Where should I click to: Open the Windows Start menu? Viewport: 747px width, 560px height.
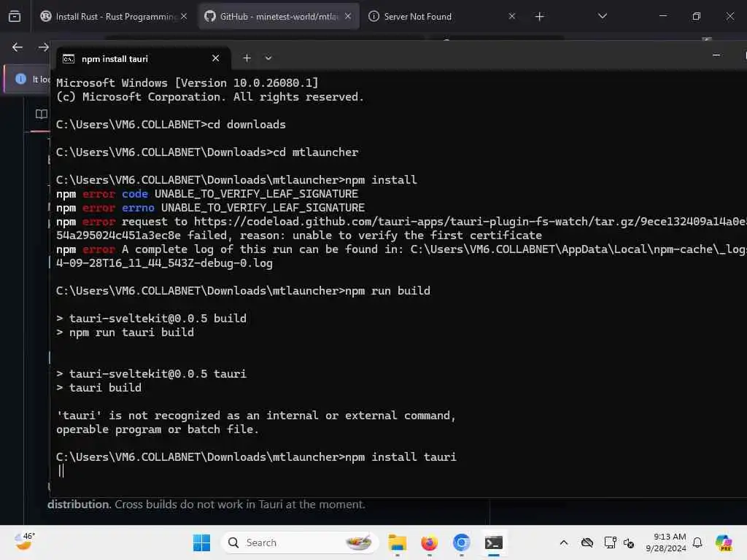tap(201, 542)
